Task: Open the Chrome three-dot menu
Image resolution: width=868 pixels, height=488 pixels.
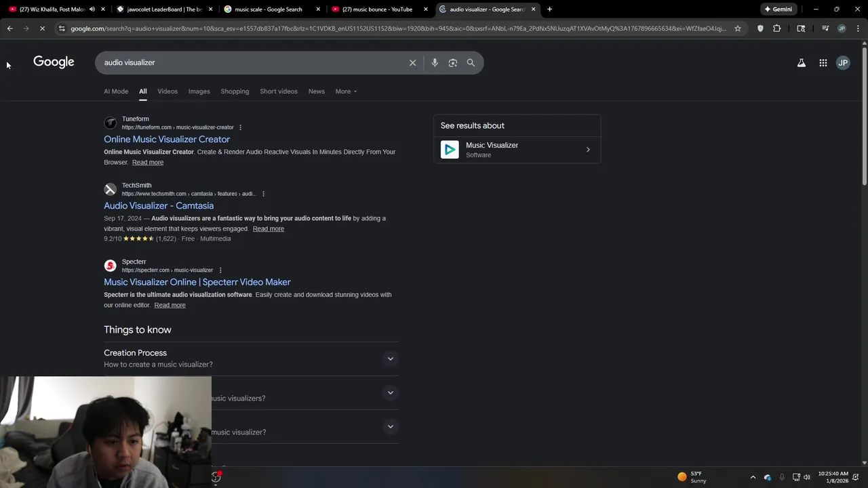Action: pos(858,28)
